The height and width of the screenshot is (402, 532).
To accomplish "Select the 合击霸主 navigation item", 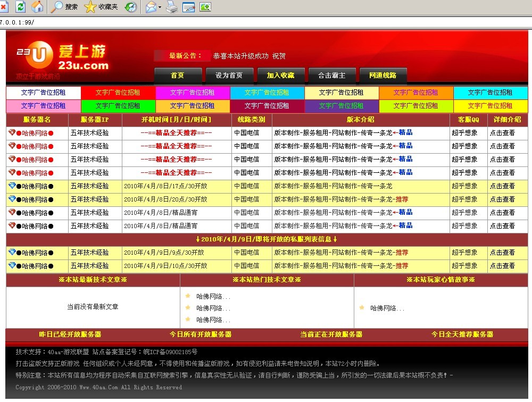I will point(332,76).
